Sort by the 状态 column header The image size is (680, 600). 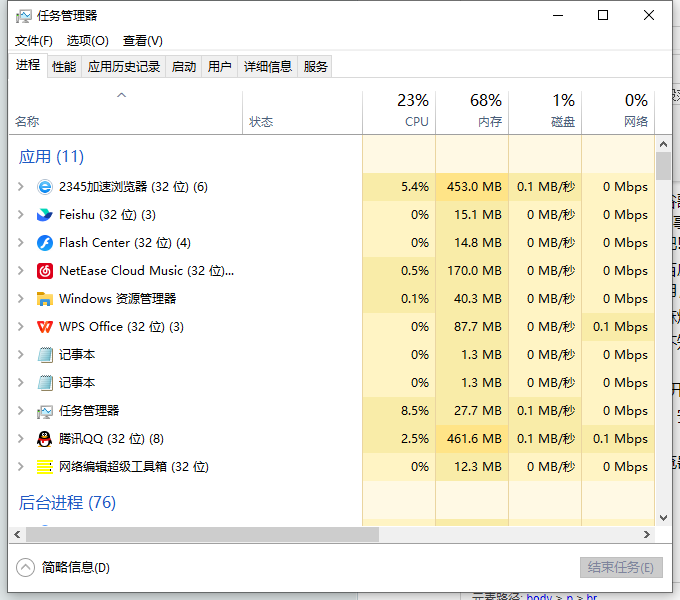pyautogui.click(x=302, y=112)
